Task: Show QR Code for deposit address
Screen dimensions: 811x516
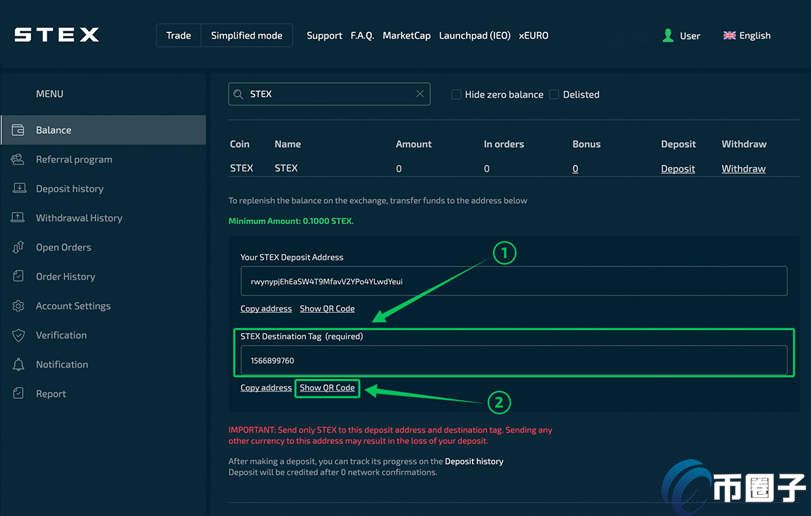Action: [x=327, y=309]
